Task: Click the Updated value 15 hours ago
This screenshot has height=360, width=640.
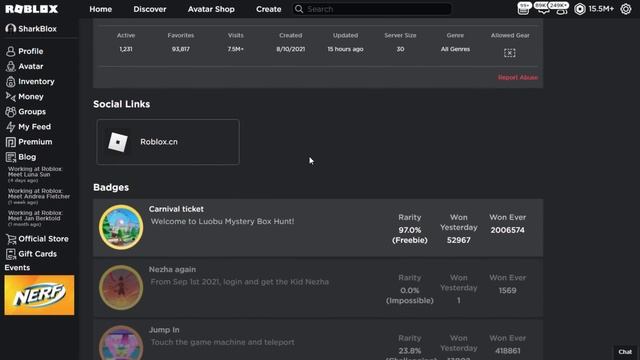Action: point(345,49)
